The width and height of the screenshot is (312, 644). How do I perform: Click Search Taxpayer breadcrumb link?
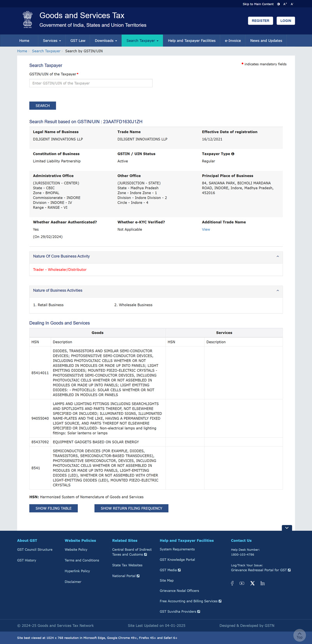(46, 51)
